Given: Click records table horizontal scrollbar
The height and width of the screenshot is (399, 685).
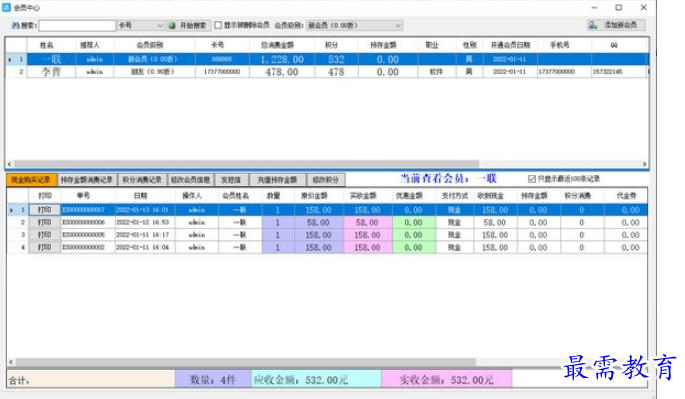Looking at the screenshot, I should [246, 362].
